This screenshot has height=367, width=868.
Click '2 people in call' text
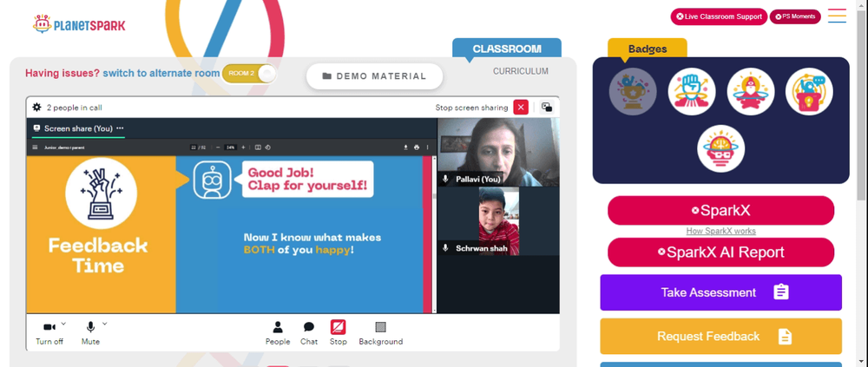click(x=74, y=108)
